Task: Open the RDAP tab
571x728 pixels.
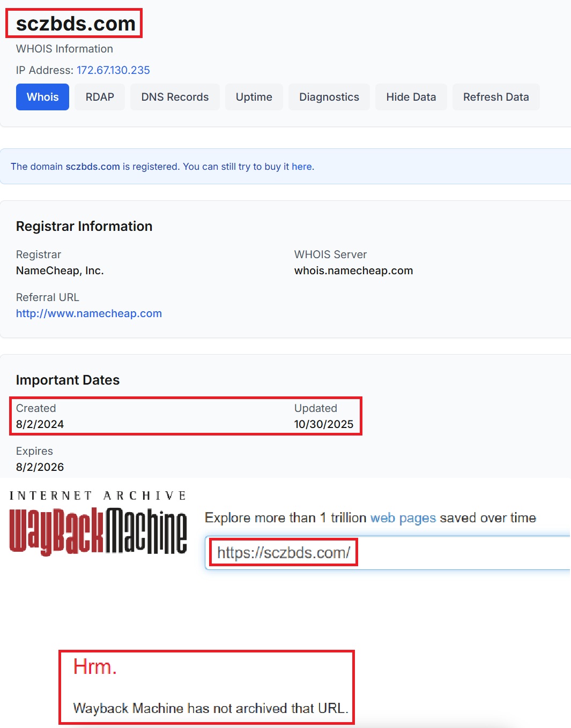Action: coord(99,97)
